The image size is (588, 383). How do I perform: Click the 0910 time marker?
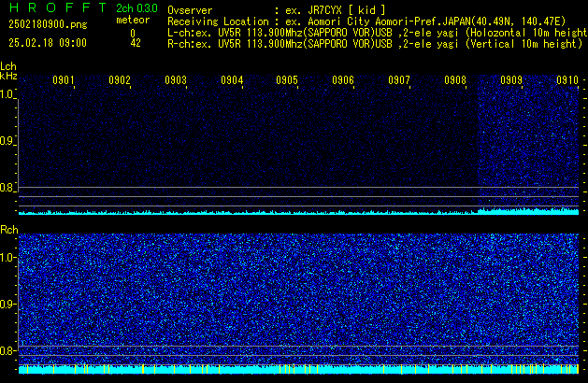(x=567, y=80)
